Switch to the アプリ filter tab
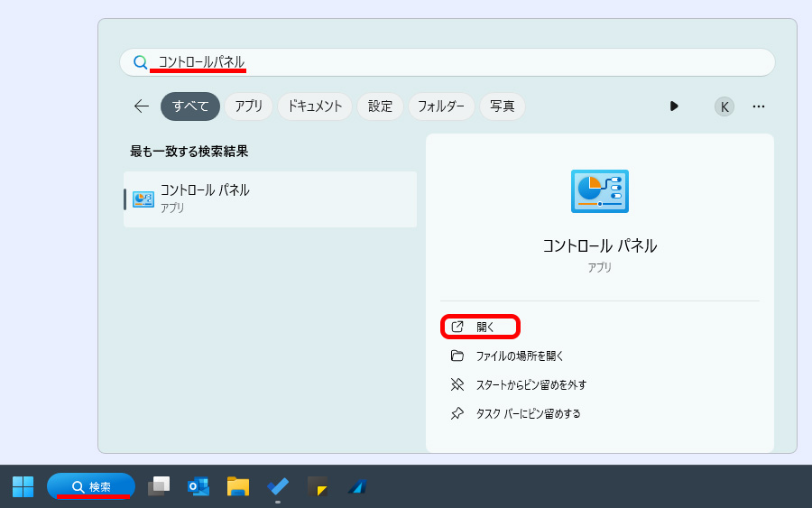This screenshot has width=812, height=508. [248, 106]
